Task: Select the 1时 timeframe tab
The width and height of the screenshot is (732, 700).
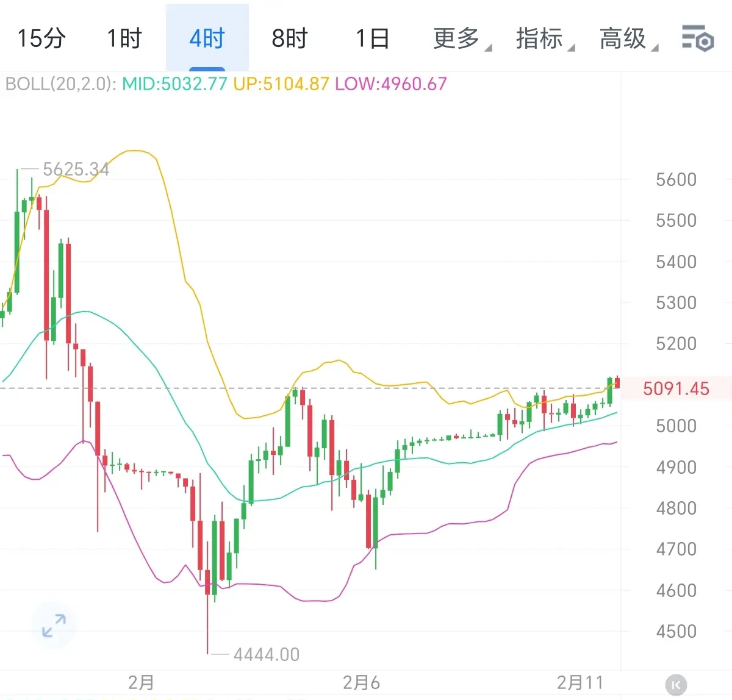Action: [x=124, y=38]
